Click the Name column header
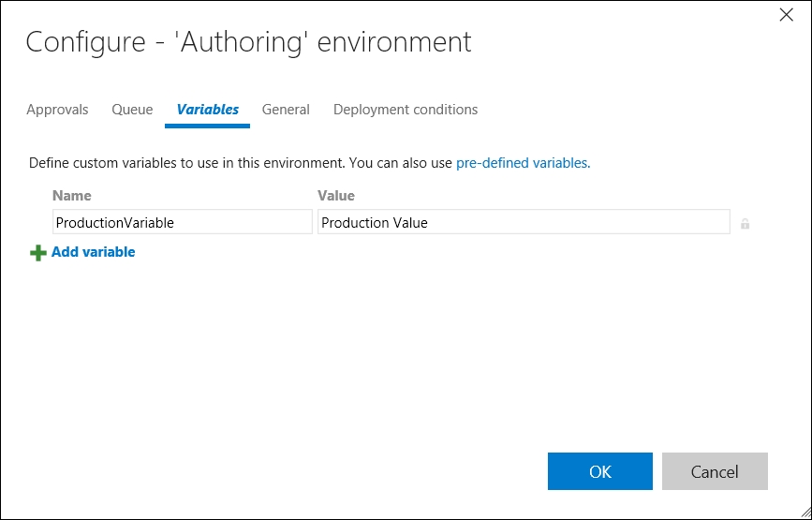This screenshot has height=520, width=812. (72, 196)
